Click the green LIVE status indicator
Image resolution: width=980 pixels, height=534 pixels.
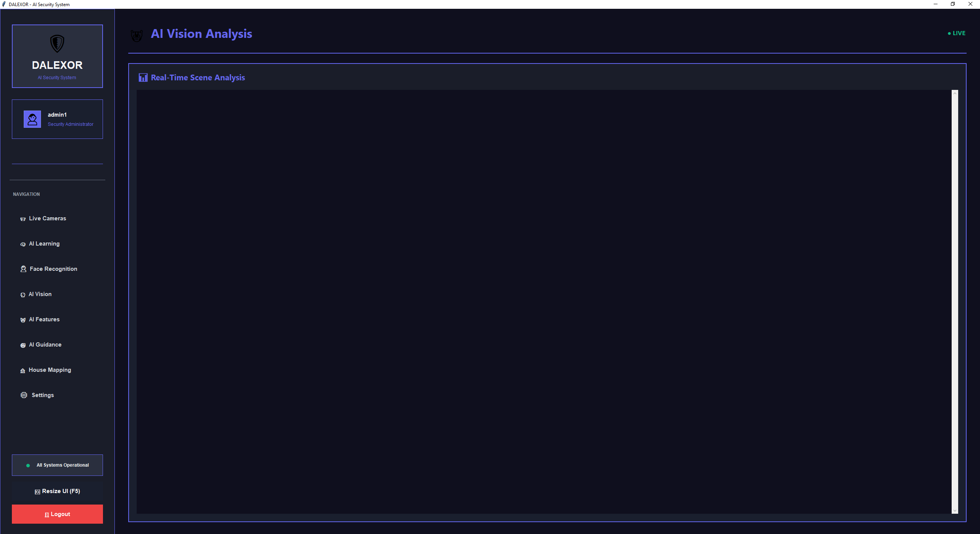point(956,33)
